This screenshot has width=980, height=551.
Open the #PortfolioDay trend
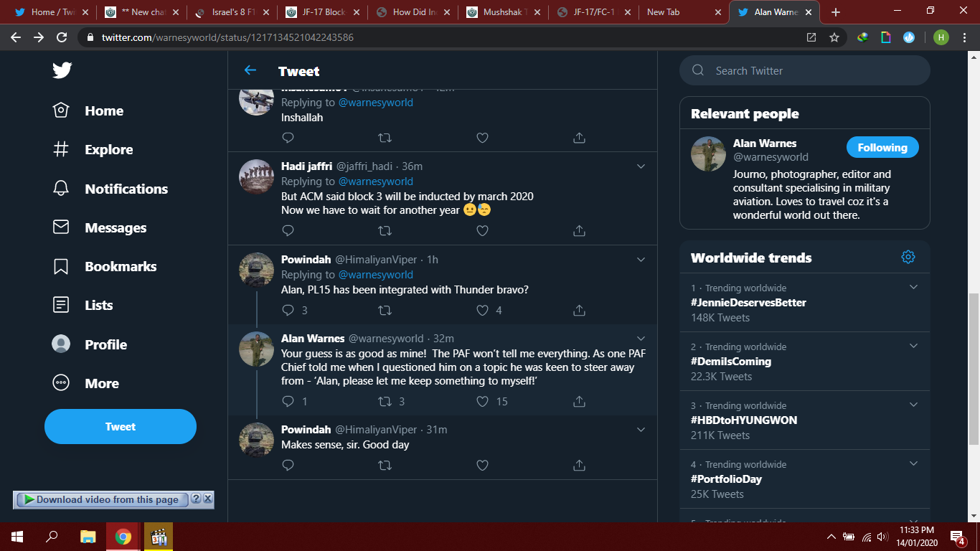point(726,479)
